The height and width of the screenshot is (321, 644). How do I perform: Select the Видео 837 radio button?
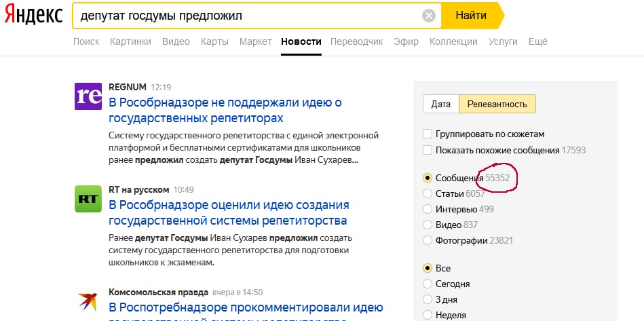click(428, 225)
